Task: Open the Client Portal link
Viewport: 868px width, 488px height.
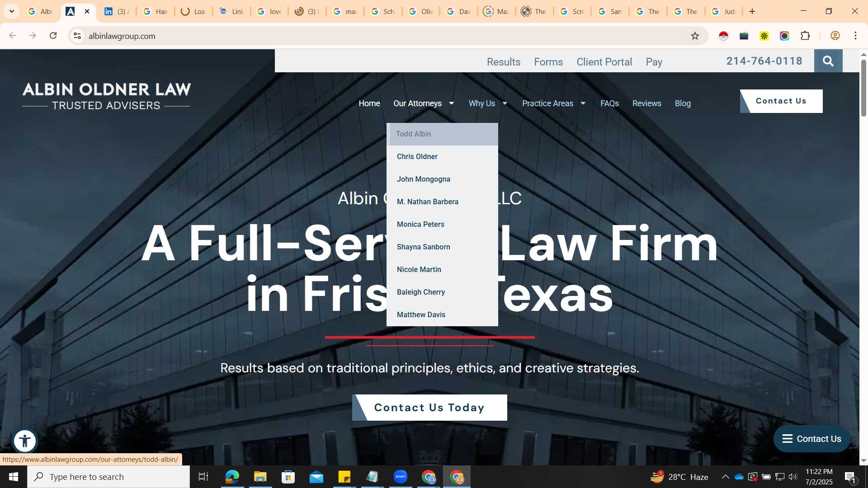Action: pos(604,62)
